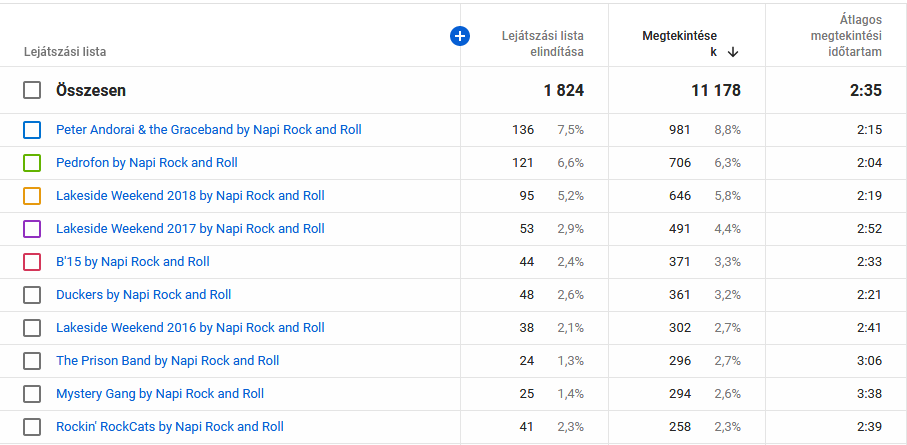Click the Lejátszási lista column header
The width and height of the screenshot is (907, 445).
[x=65, y=52]
